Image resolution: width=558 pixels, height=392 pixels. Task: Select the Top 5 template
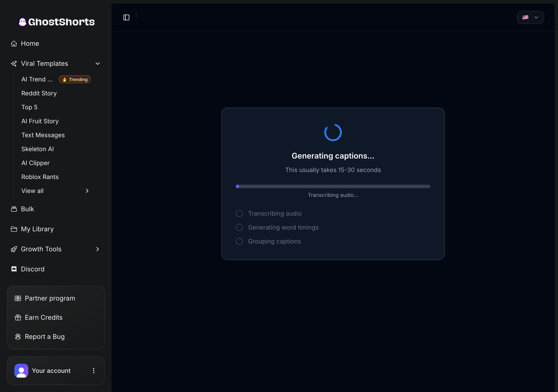pyautogui.click(x=29, y=107)
